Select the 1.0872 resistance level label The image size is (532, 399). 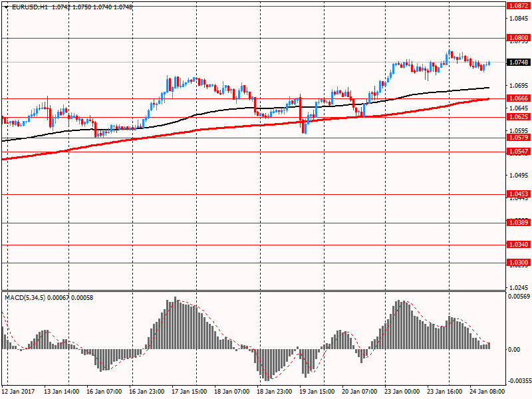(x=518, y=5)
